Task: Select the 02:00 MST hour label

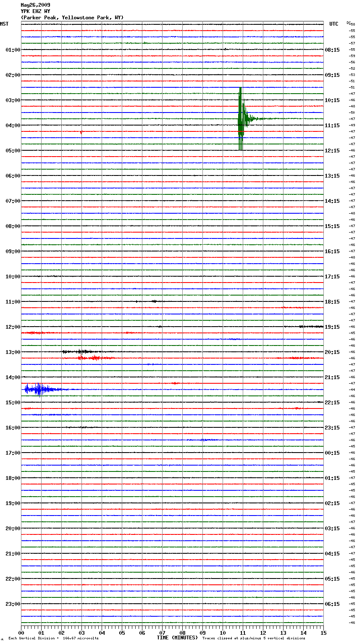Action: tap(13, 75)
